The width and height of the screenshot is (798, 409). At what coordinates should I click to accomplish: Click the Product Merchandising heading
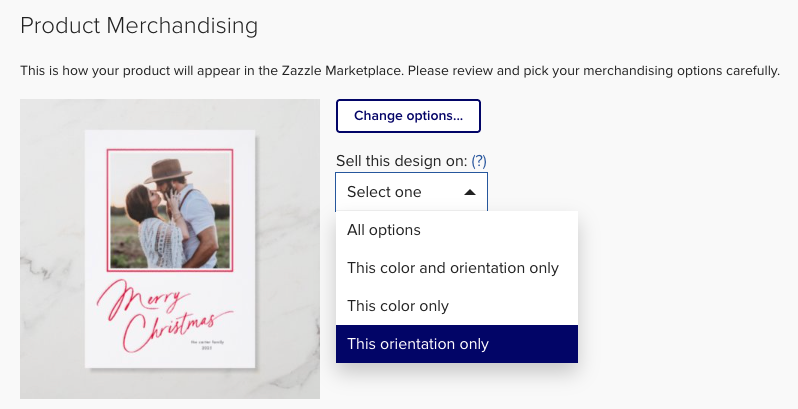[x=139, y=25]
